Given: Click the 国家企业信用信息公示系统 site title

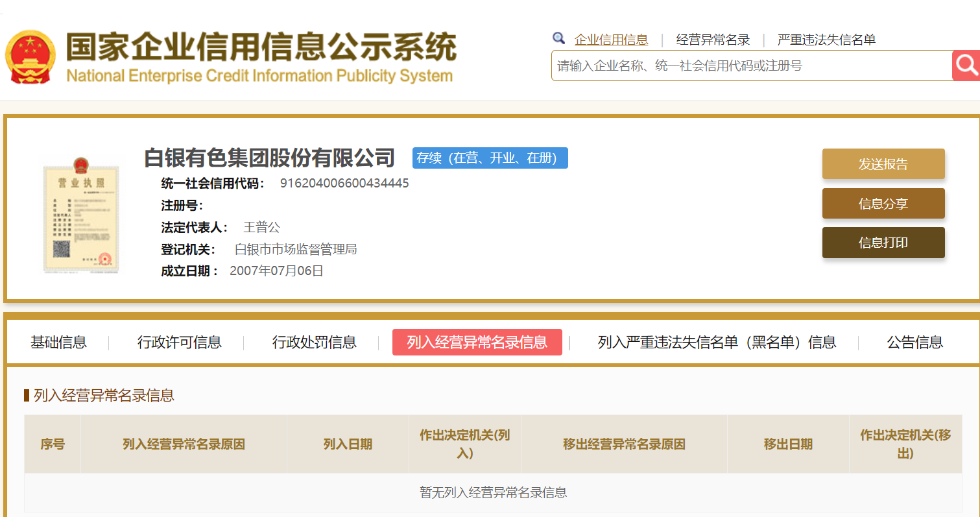Looking at the screenshot, I should point(261,47).
